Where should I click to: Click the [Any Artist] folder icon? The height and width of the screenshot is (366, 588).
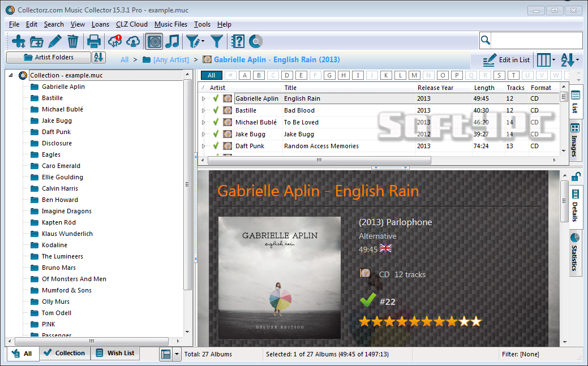coord(147,59)
